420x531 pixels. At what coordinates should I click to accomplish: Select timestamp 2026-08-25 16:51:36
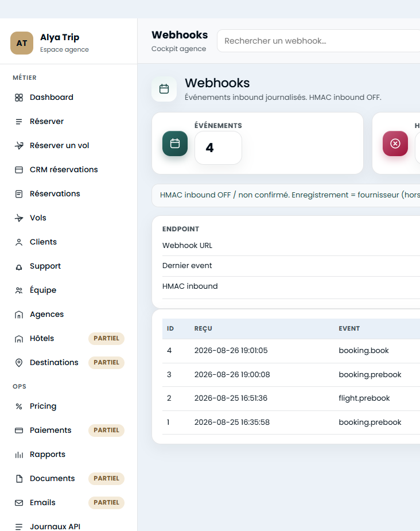231,398
